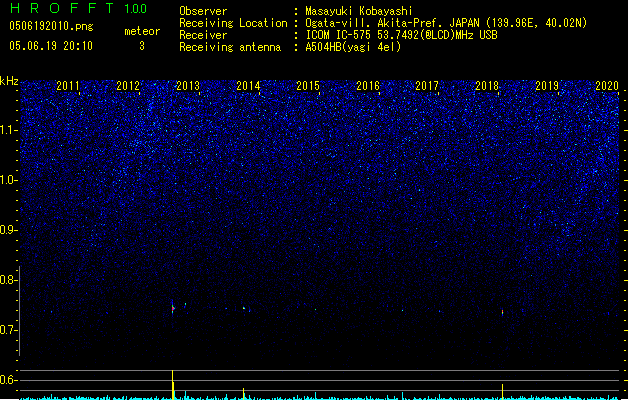Select the observer name Masayuki Kobayashi
The height and width of the screenshot is (400, 629).
pyautogui.click(x=359, y=11)
